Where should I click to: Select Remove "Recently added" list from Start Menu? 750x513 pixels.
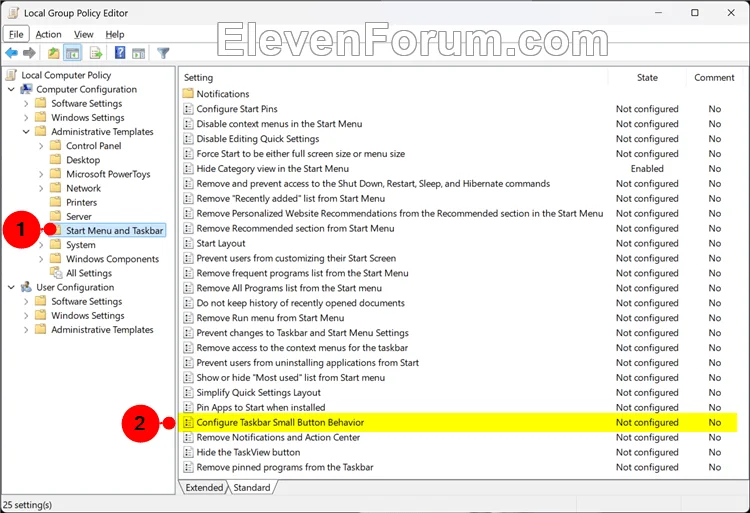tap(291, 198)
